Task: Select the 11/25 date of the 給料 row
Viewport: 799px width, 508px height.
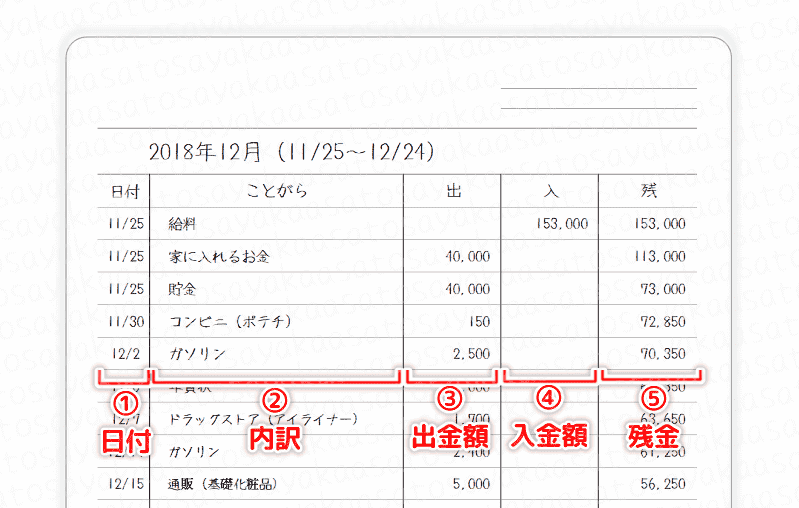Action: coord(126,224)
